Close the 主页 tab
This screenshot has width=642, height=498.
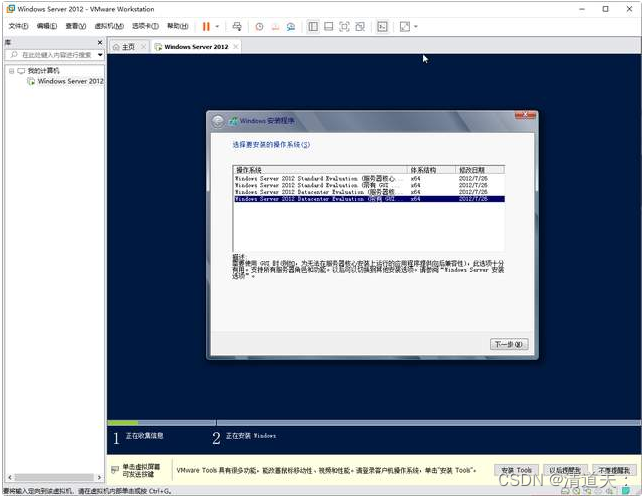tap(143, 47)
